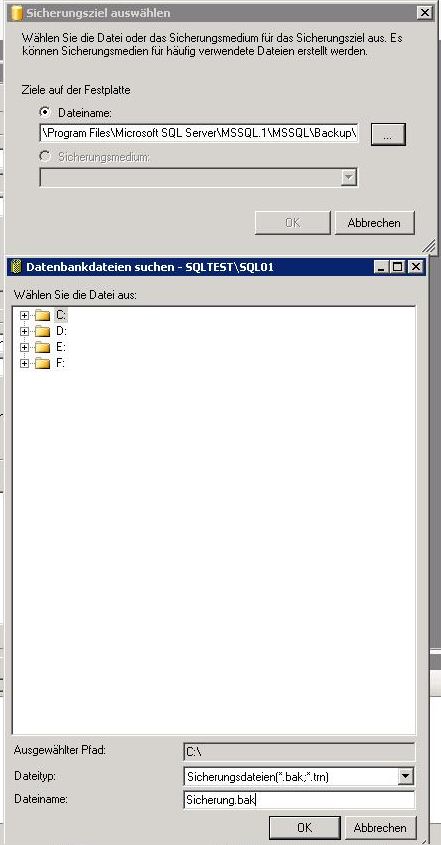441x845 pixels.
Task: Open the Dateityp dropdown list
Action: tap(406, 777)
